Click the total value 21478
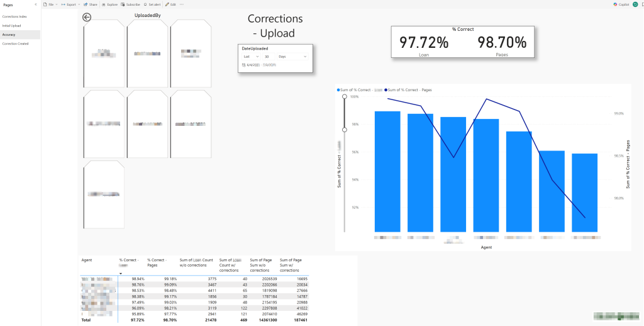The width and height of the screenshot is (644, 326). coord(211,320)
